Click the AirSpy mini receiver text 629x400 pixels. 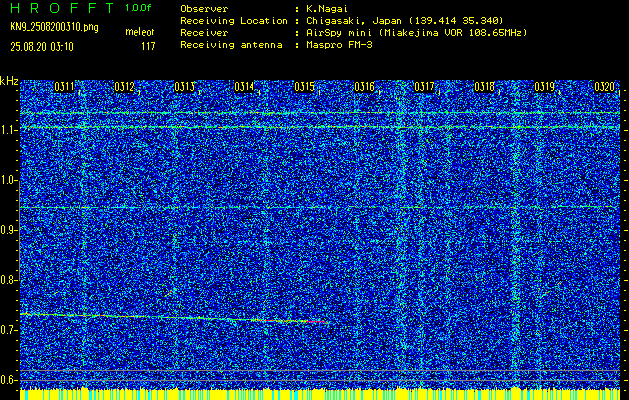pos(416,32)
